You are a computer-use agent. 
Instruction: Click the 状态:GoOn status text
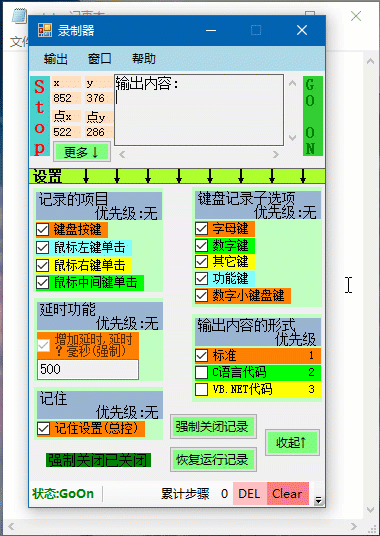coord(63,494)
